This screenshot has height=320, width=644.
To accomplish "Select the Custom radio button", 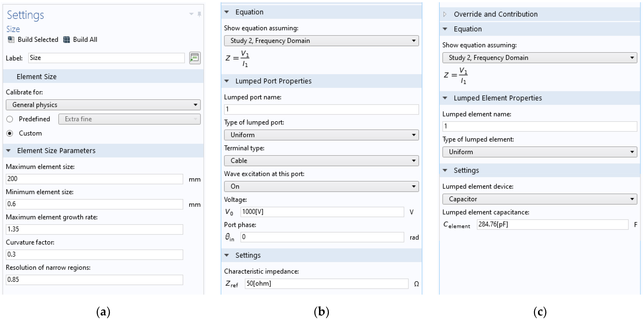I will click(10, 133).
